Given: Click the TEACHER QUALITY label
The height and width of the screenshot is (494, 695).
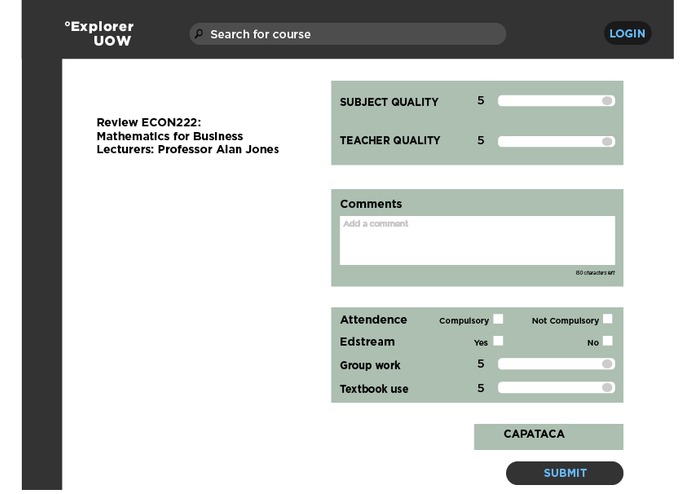Looking at the screenshot, I should tap(390, 140).
